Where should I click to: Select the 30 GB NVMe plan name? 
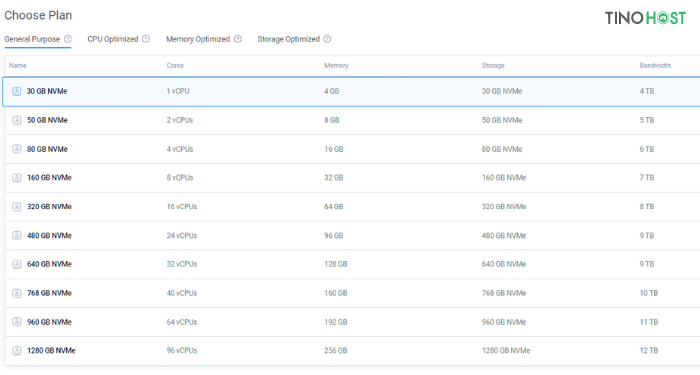click(x=47, y=91)
